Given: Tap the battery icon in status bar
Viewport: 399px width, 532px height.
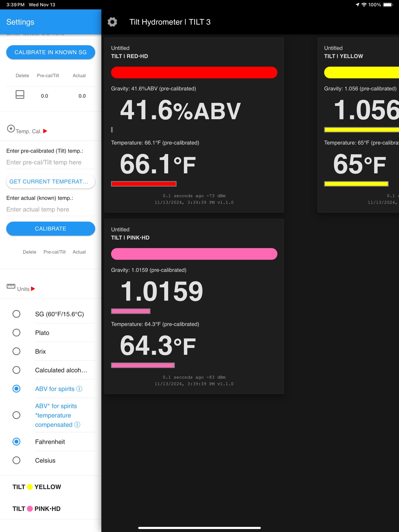Looking at the screenshot, I should pyautogui.click(x=388, y=5).
